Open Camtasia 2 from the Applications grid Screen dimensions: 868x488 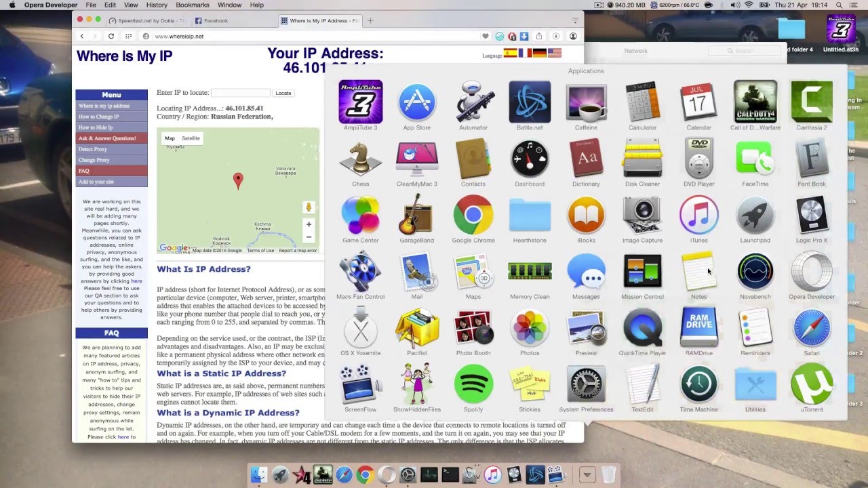point(812,102)
